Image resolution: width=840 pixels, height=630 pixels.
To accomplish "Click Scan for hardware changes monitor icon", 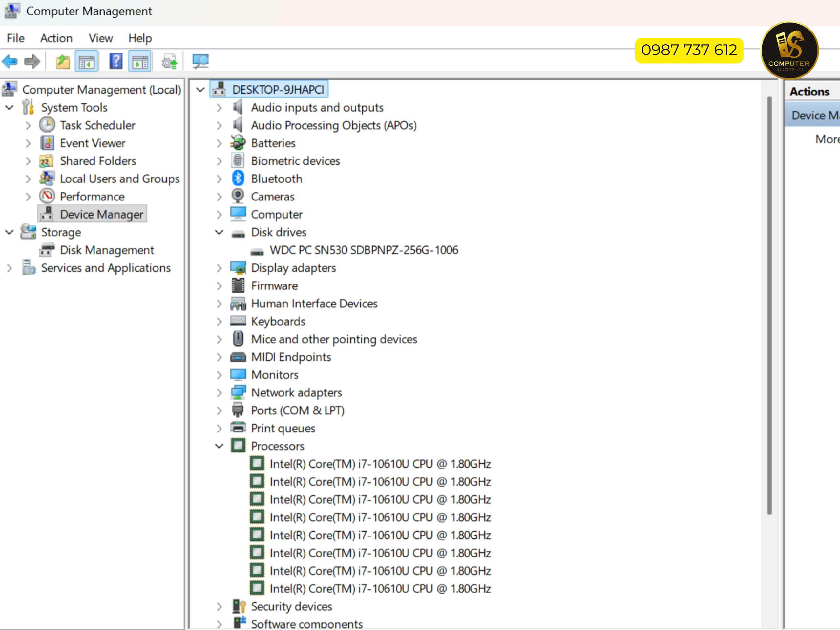I will point(200,61).
